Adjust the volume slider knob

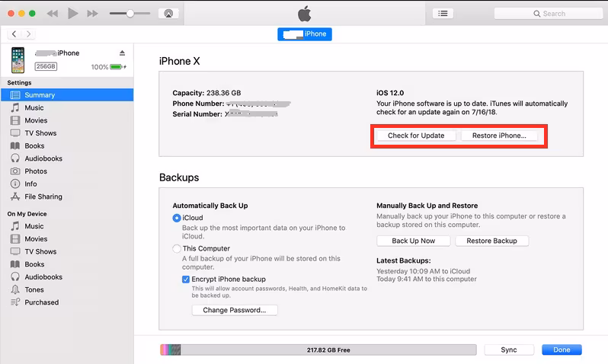point(130,14)
